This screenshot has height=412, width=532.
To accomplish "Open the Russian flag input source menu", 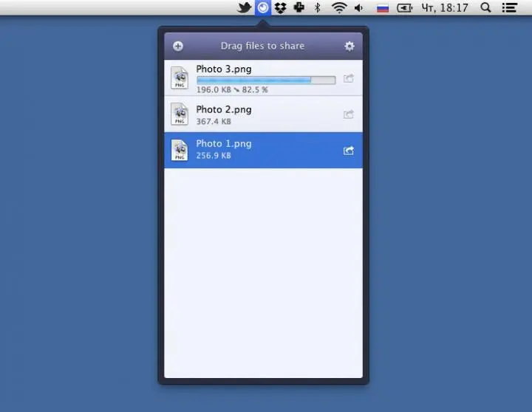I will click(383, 8).
